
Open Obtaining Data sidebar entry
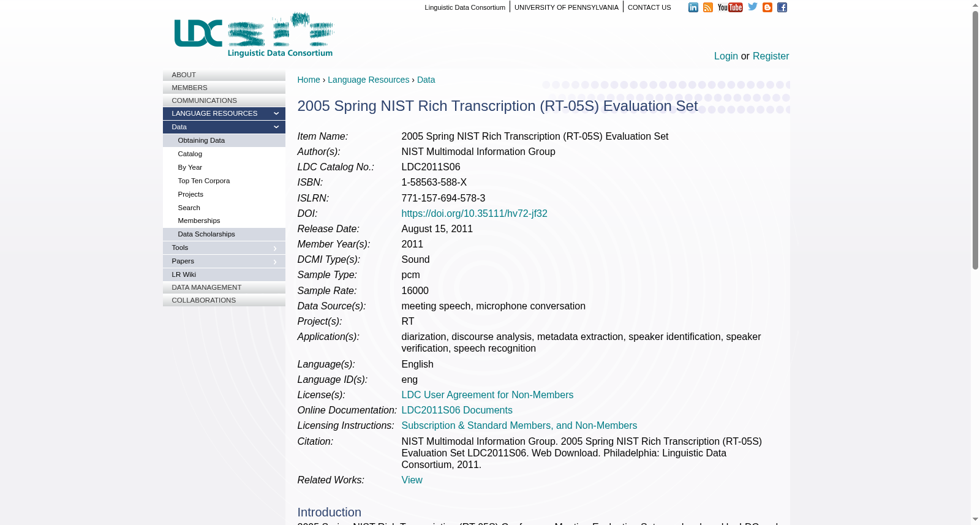224,140
